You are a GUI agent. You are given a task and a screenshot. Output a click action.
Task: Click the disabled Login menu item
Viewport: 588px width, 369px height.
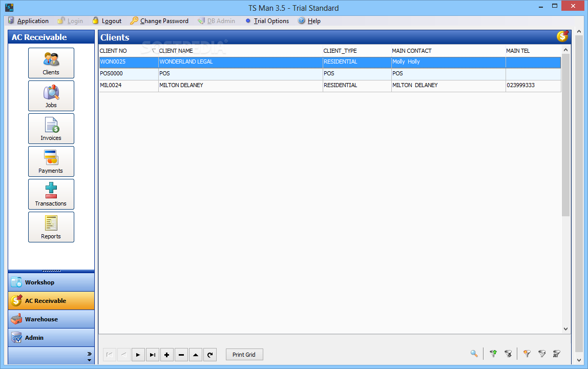(x=71, y=21)
